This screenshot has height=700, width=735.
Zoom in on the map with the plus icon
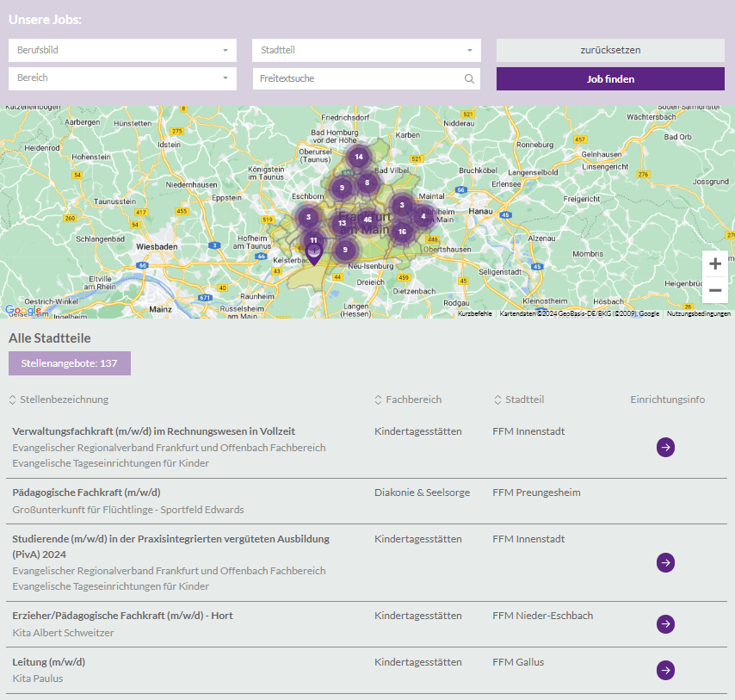coord(714,264)
